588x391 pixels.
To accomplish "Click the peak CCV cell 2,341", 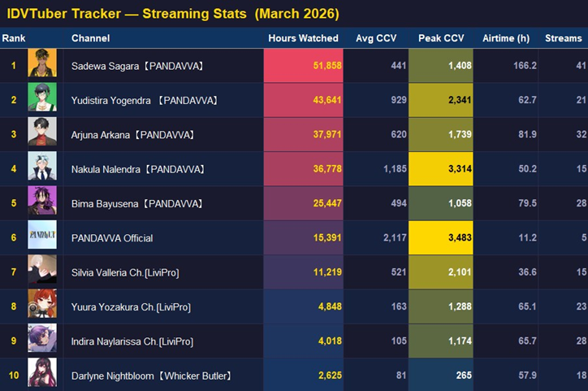I will (441, 100).
